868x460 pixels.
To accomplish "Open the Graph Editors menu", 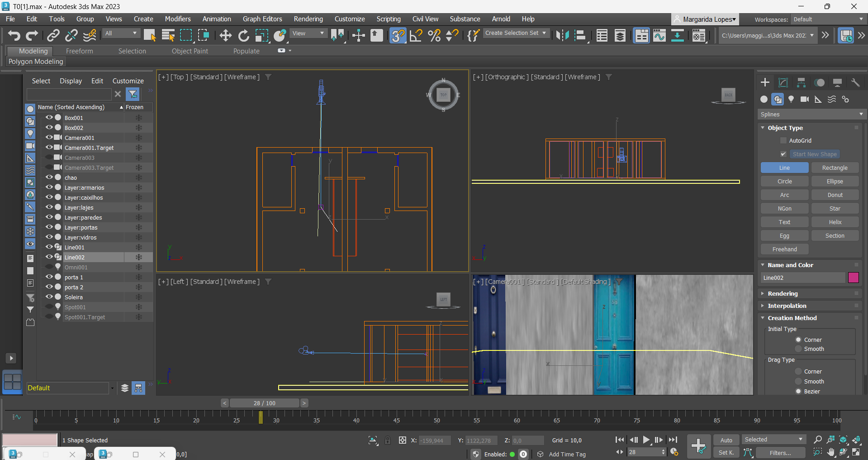I will (x=262, y=19).
